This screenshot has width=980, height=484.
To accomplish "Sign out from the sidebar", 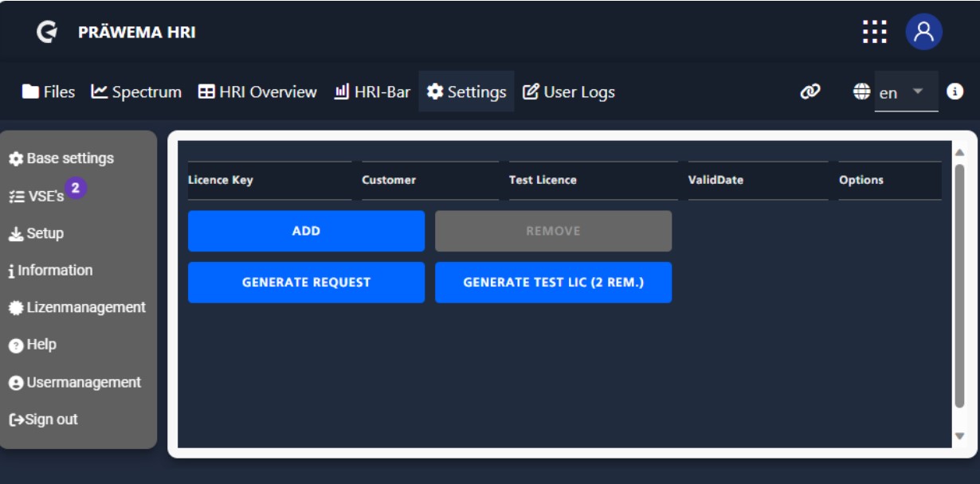I will coord(44,420).
